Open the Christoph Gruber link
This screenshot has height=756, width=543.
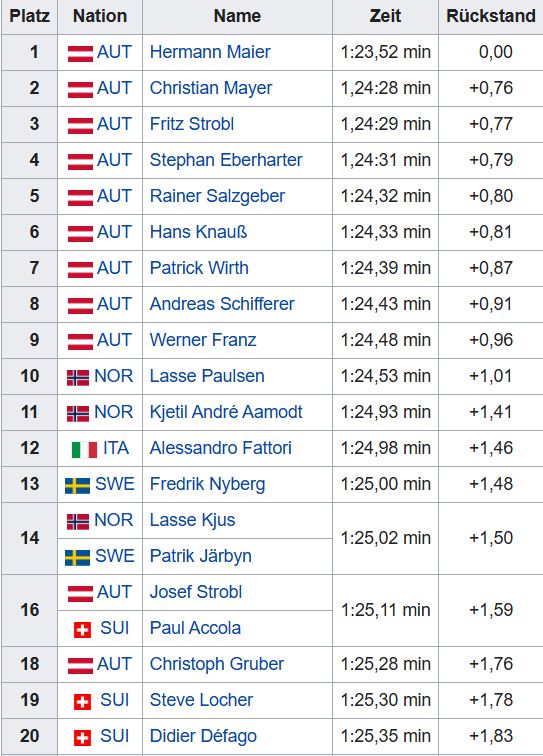(x=217, y=664)
